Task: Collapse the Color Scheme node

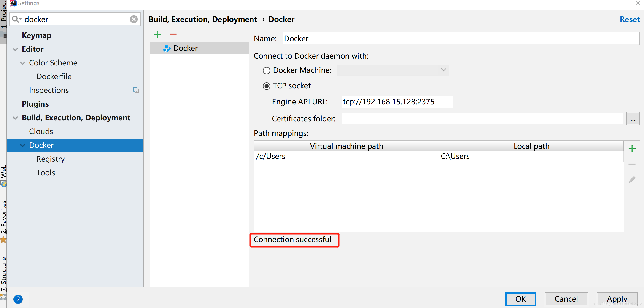Action: tap(22, 63)
